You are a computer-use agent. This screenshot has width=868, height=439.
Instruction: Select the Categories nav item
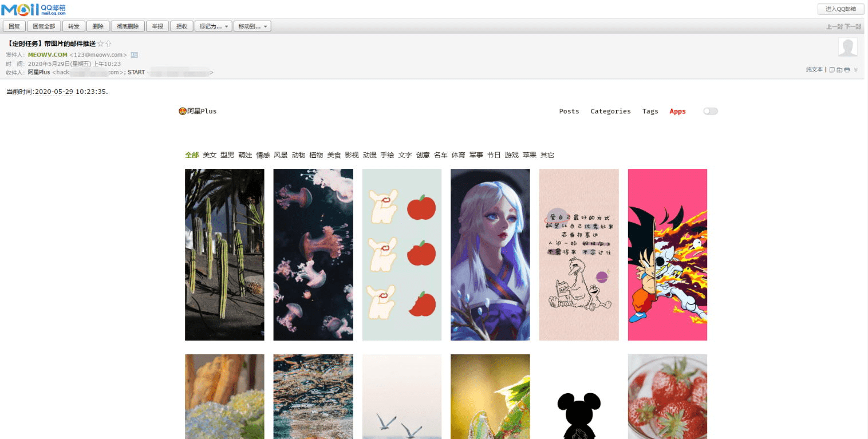tap(610, 111)
